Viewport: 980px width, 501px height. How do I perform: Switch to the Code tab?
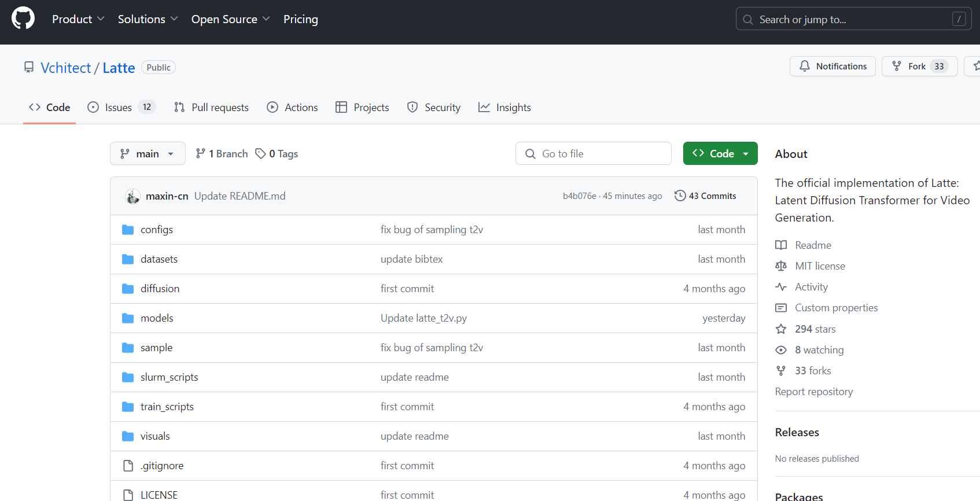(50, 107)
